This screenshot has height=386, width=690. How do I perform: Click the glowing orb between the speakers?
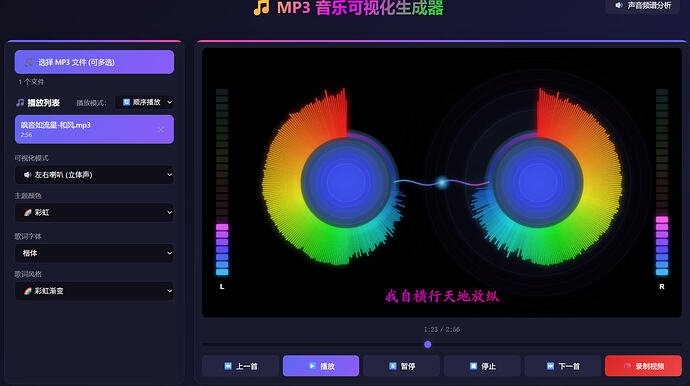[442, 182]
